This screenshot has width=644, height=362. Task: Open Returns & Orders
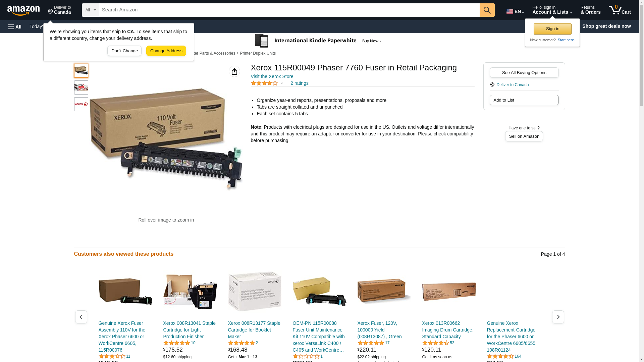tap(591, 10)
